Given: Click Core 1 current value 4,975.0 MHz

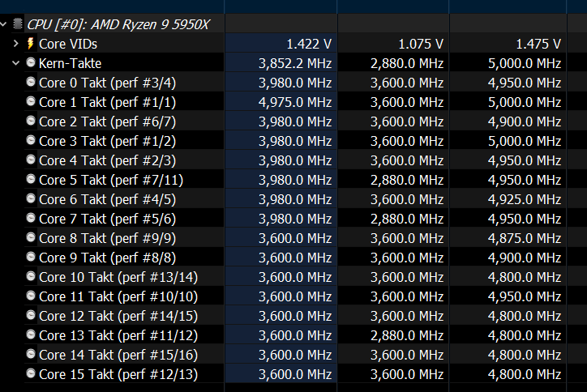Looking at the screenshot, I should 295,102.
